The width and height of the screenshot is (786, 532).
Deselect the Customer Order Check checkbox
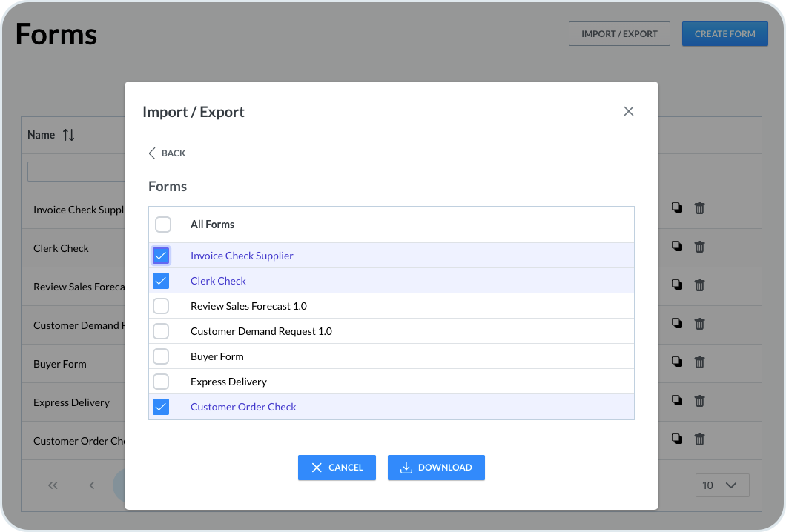161,407
